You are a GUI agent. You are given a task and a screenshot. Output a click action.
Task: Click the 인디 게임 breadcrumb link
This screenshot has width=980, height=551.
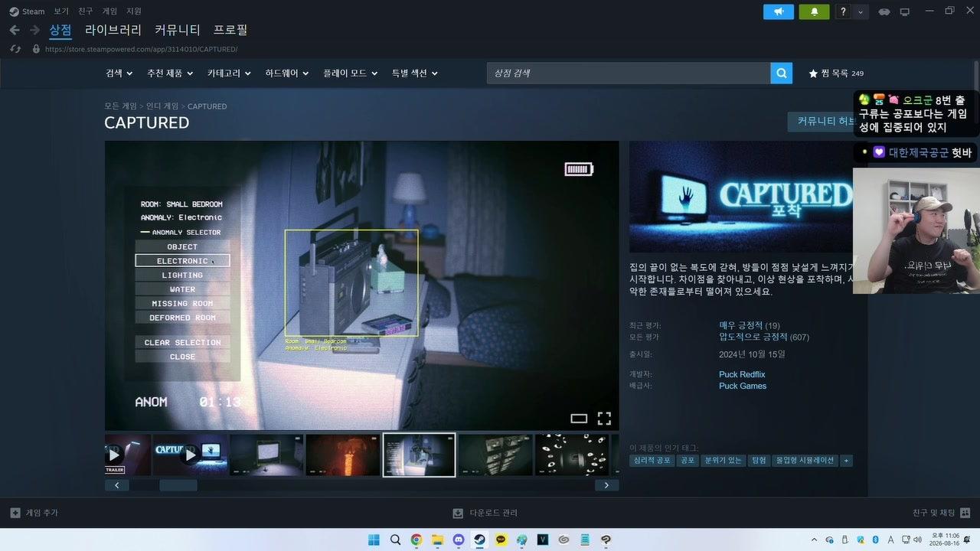click(162, 106)
